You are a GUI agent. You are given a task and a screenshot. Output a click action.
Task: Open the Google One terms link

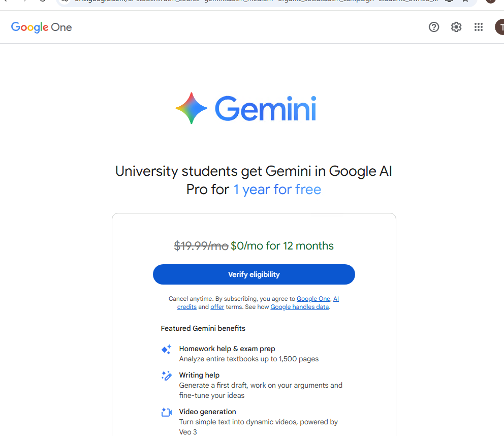coord(313,299)
